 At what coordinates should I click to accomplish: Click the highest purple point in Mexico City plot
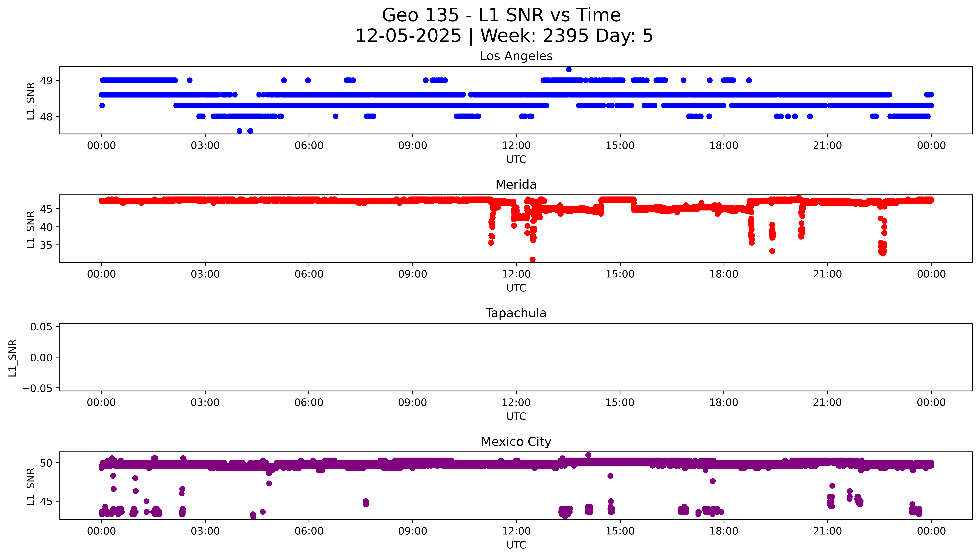click(x=588, y=455)
